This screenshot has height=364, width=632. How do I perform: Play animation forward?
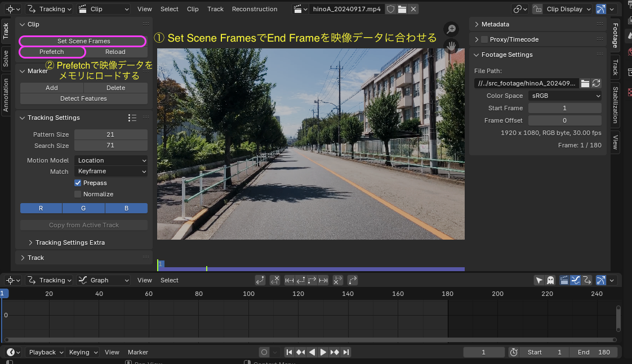(323, 352)
